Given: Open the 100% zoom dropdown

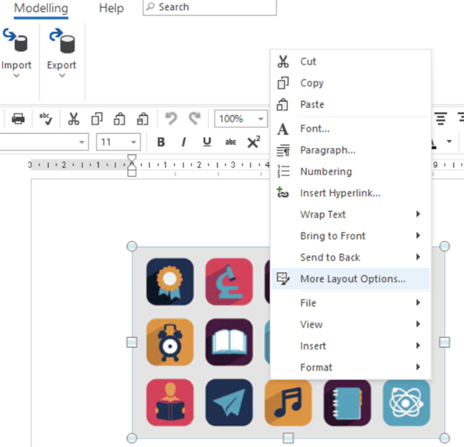Looking at the screenshot, I should coord(241,119).
